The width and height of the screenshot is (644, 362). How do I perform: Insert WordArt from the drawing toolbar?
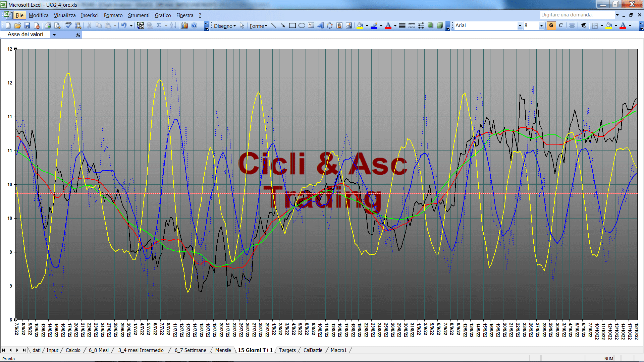tap(321, 25)
